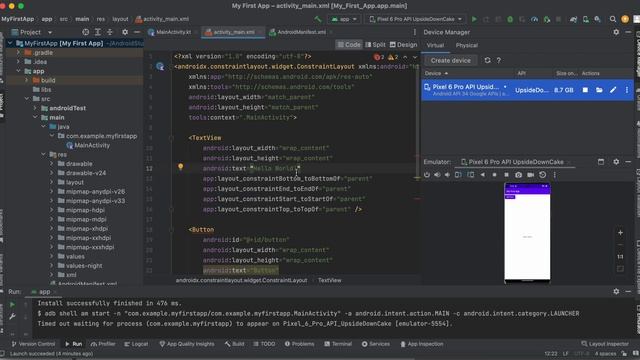Screen dimensions: 640x360
Task: Click Select Opened File target icon in Project panel
Action: pos(85,32)
